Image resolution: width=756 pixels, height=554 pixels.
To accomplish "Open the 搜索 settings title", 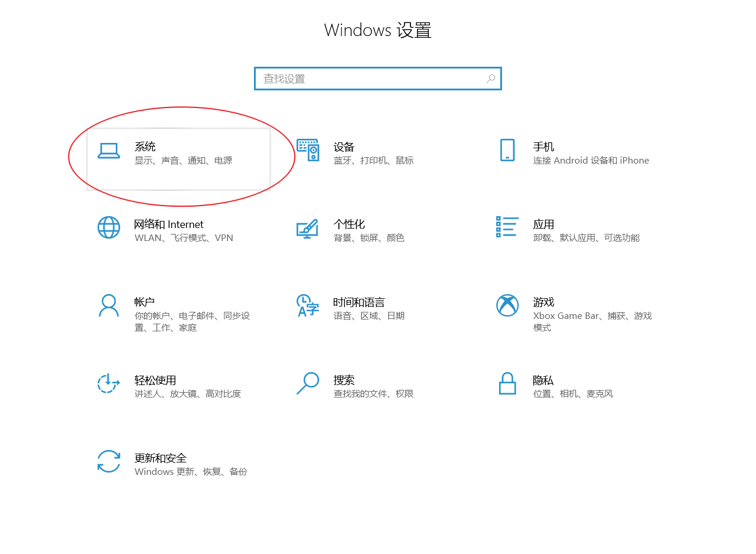I will tap(344, 380).
